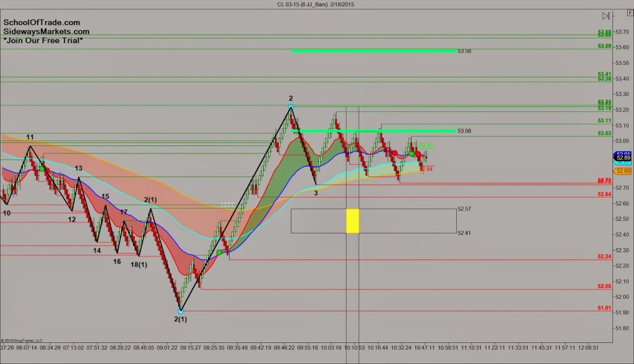Click the red 52.24 level label
Image resolution: width=634 pixels, height=364 pixels.
[x=604, y=256]
